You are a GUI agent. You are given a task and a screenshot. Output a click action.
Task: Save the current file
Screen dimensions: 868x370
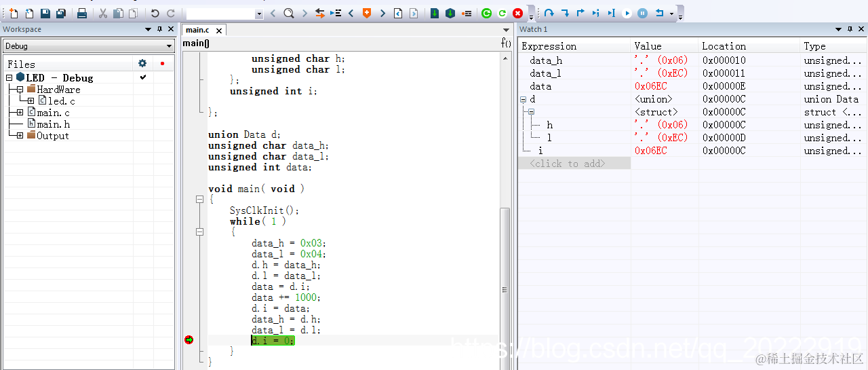pyautogui.click(x=45, y=14)
